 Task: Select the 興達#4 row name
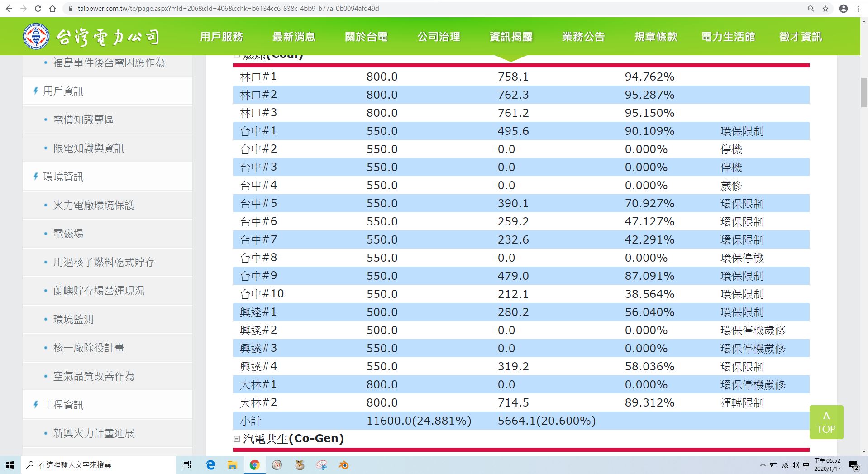pyautogui.click(x=258, y=366)
